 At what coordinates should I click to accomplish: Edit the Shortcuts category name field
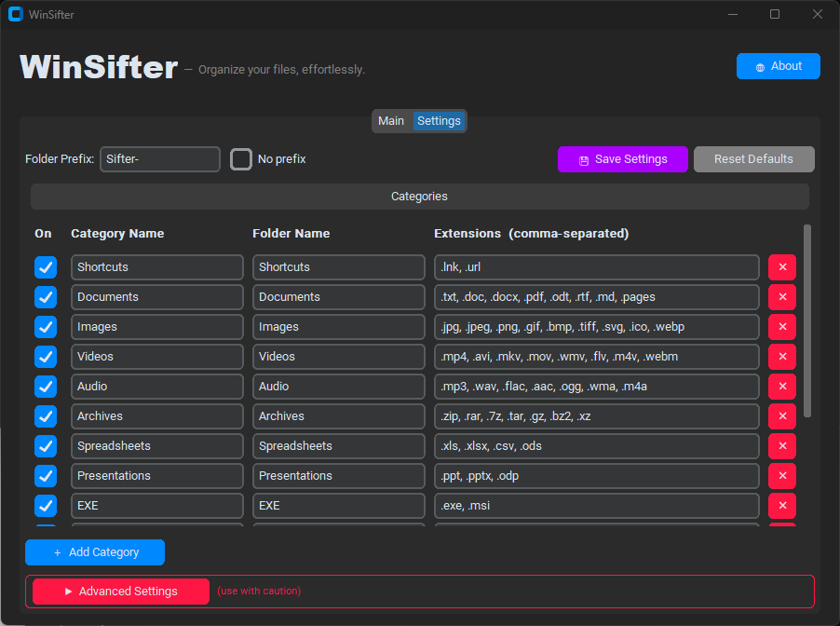[157, 267]
